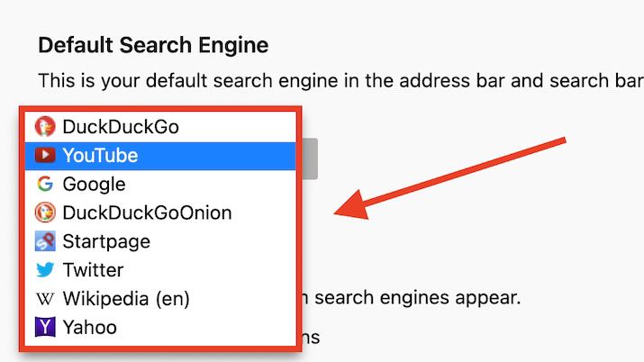Click the red YouTube play icon
Viewport: 644px width, 362px height.
click(x=44, y=156)
